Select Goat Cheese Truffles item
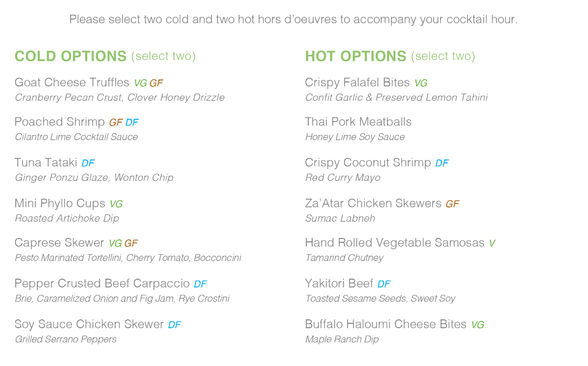This screenshot has width=588, height=366. coord(72,82)
